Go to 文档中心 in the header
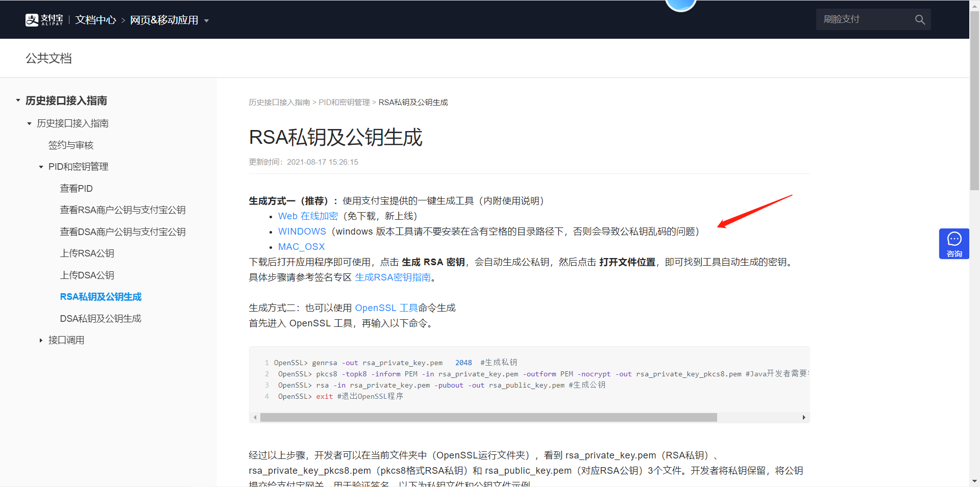Image resolution: width=980 pixels, height=487 pixels. coord(95,20)
